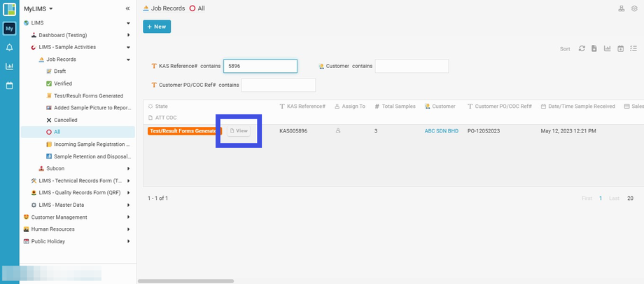The height and width of the screenshot is (284, 644).
Task: Open the calendar icon in left rail
Action: [9, 86]
